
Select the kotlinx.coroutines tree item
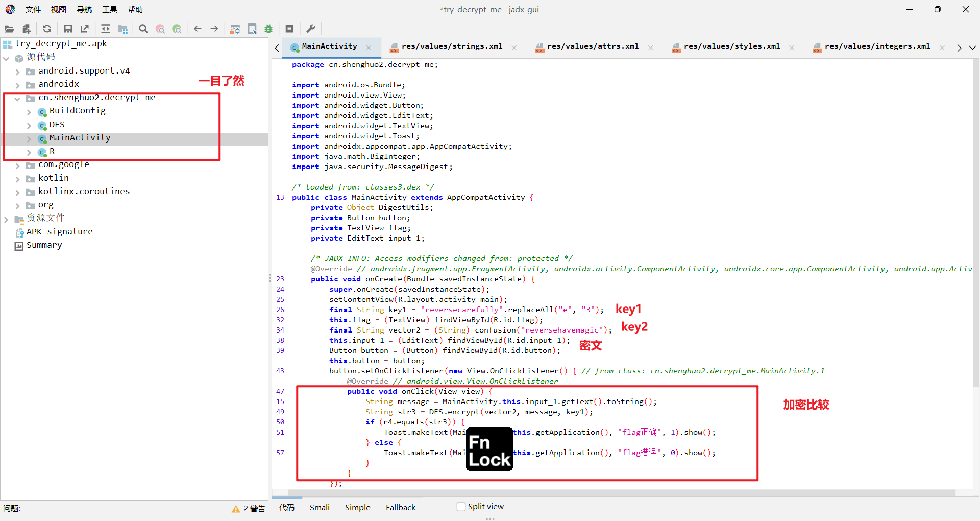(84, 192)
